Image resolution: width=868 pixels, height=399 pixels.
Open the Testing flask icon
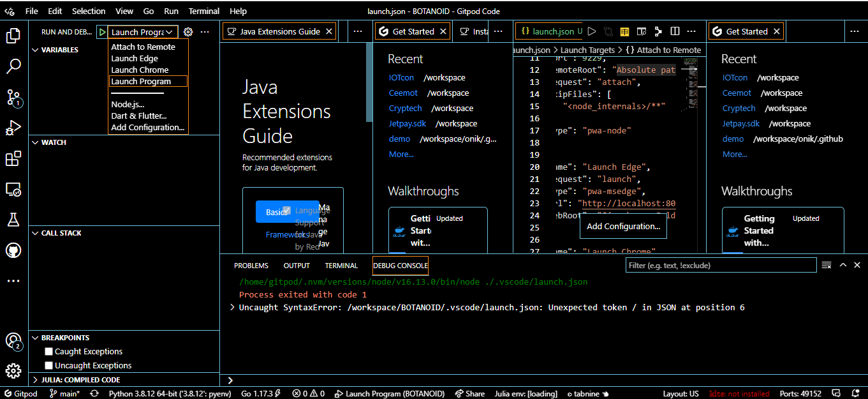13,220
